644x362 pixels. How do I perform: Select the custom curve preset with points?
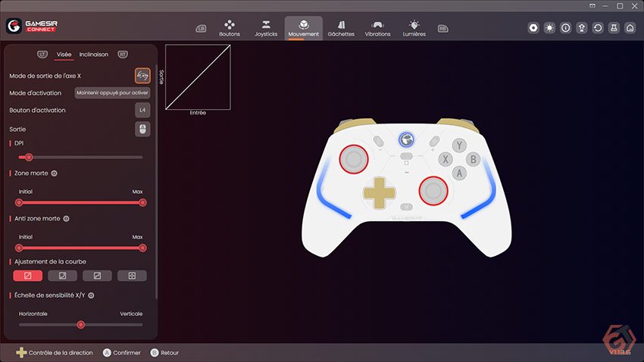click(x=132, y=276)
